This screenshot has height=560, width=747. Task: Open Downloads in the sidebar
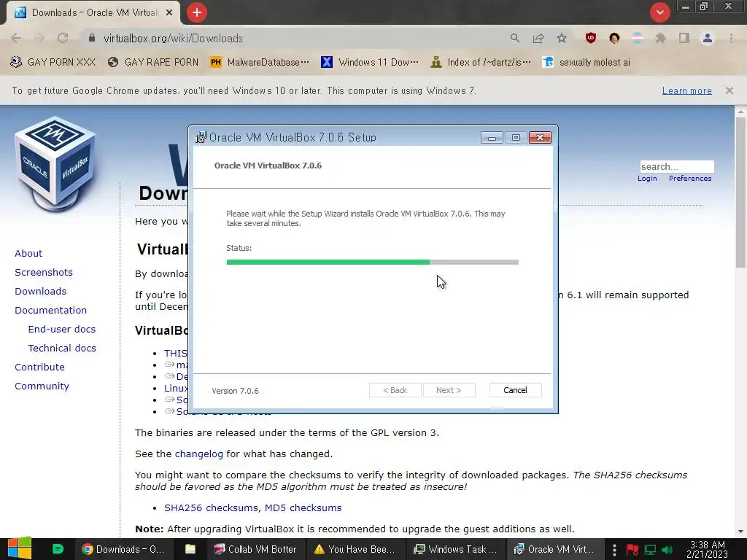pos(41,291)
